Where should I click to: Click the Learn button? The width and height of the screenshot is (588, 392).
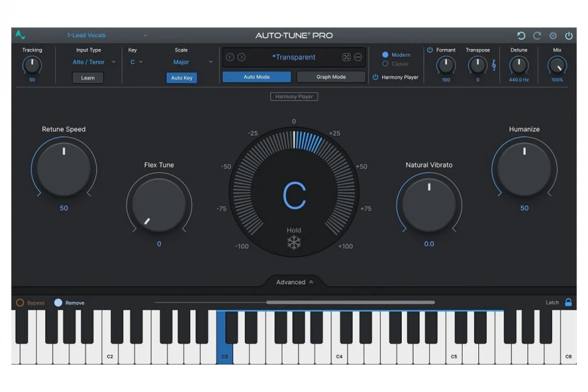[88, 78]
